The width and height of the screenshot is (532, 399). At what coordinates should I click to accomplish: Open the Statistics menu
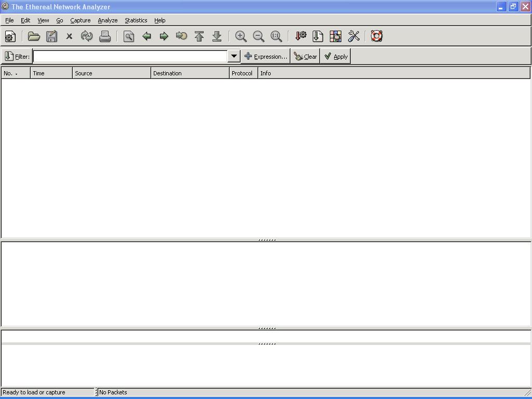136,20
